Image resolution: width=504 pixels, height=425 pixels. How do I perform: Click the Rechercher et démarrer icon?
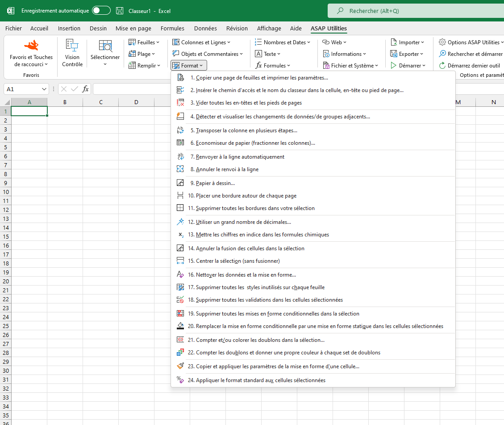point(442,54)
